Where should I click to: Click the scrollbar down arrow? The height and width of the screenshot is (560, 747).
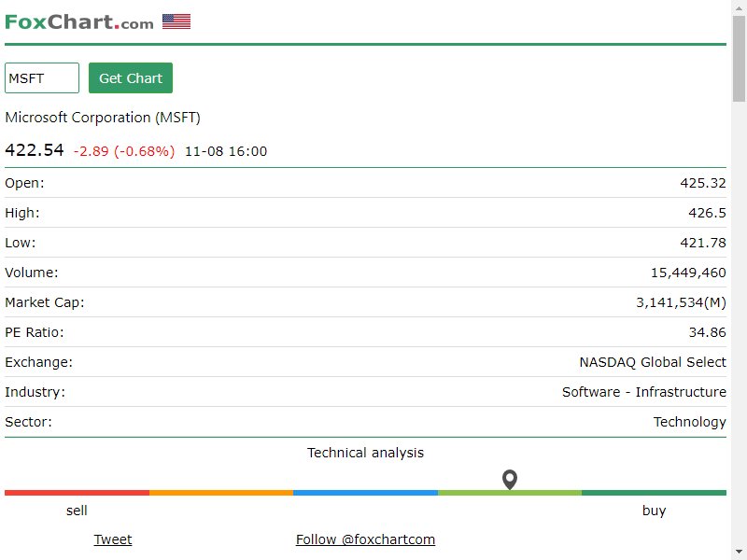pyautogui.click(x=739, y=552)
